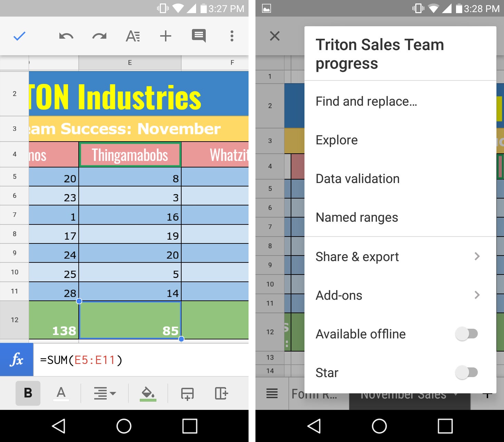Expand the Share & export chevron
The image size is (504, 442).
[x=477, y=256]
